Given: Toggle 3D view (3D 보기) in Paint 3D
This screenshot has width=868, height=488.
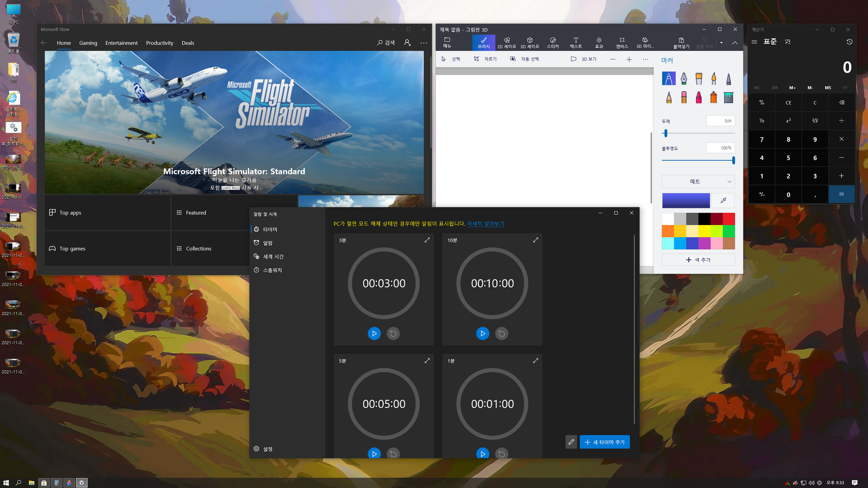Looking at the screenshot, I should click(x=583, y=59).
